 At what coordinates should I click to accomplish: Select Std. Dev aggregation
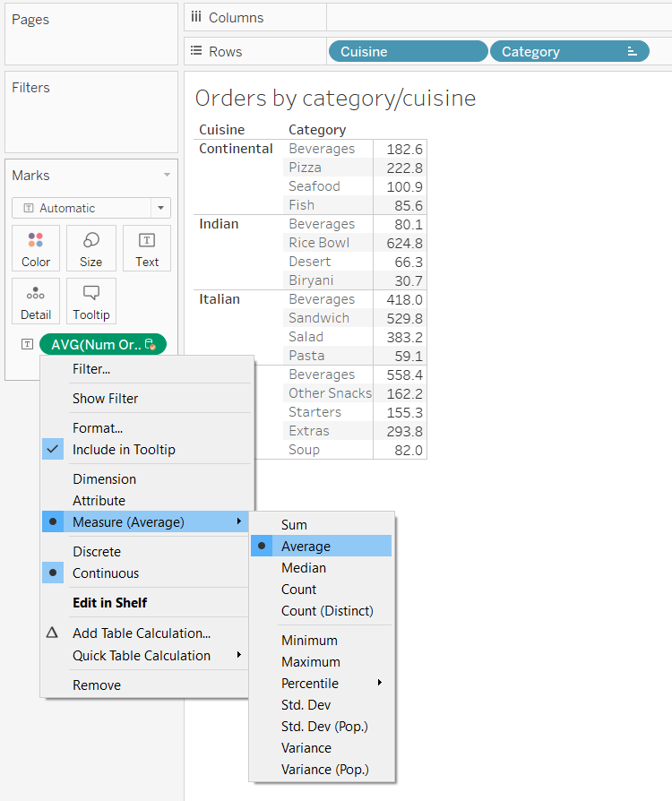tap(322, 704)
